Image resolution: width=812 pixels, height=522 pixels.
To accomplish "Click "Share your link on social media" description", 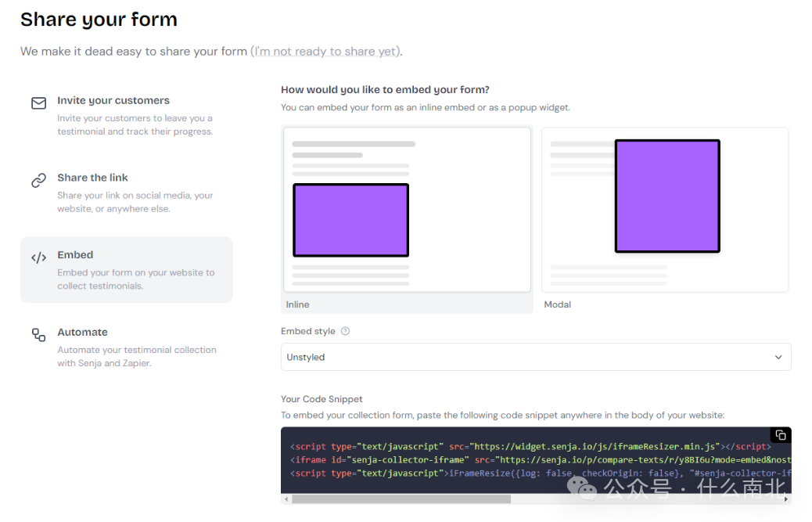I will 135,202.
